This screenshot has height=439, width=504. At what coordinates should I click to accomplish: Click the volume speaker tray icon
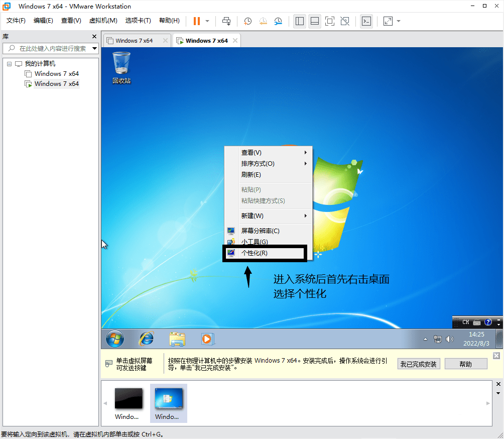tap(450, 340)
